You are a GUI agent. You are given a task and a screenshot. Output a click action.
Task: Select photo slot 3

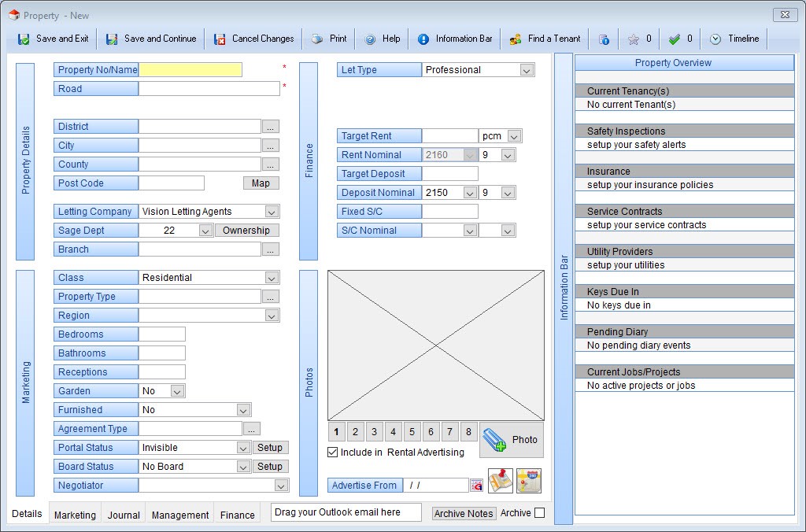(x=374, y=432)
